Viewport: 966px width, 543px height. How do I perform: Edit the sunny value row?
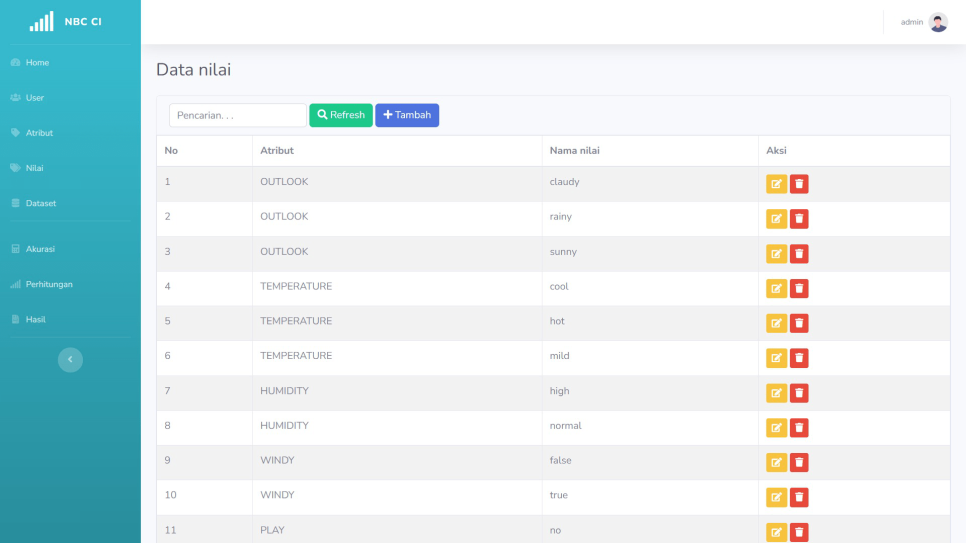[776, 254]
